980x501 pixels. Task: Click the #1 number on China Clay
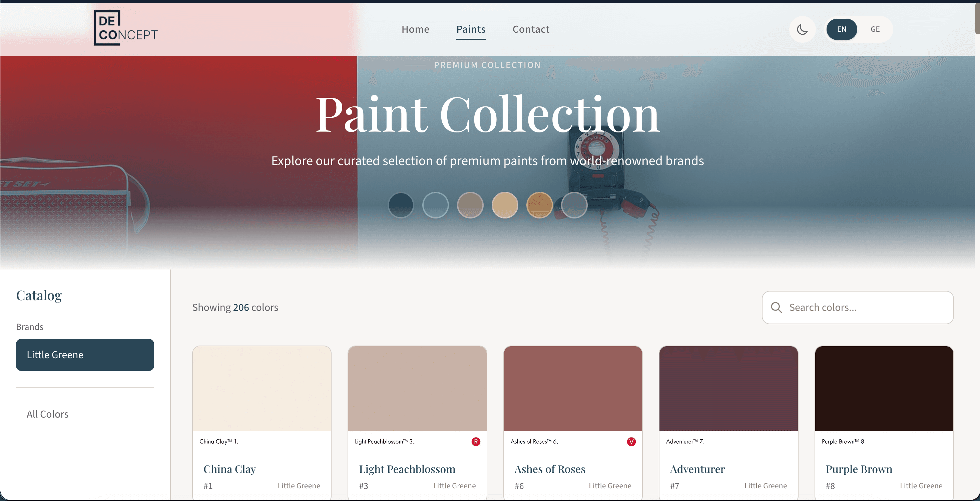click(x=208, y=486)
